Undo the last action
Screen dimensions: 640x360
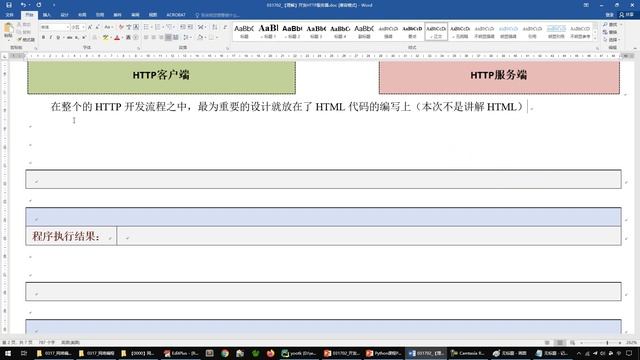point(23,5)
